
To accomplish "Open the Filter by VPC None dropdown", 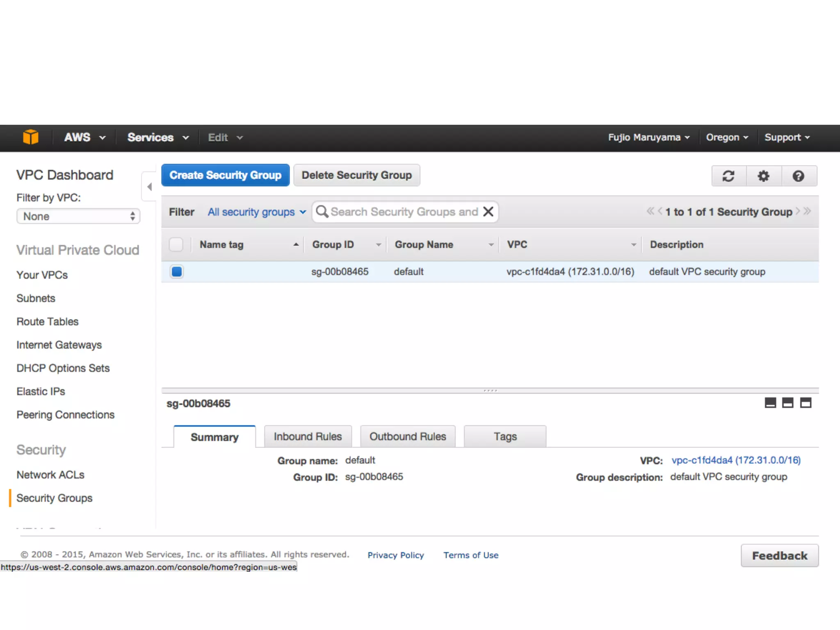I will [78, 216].
